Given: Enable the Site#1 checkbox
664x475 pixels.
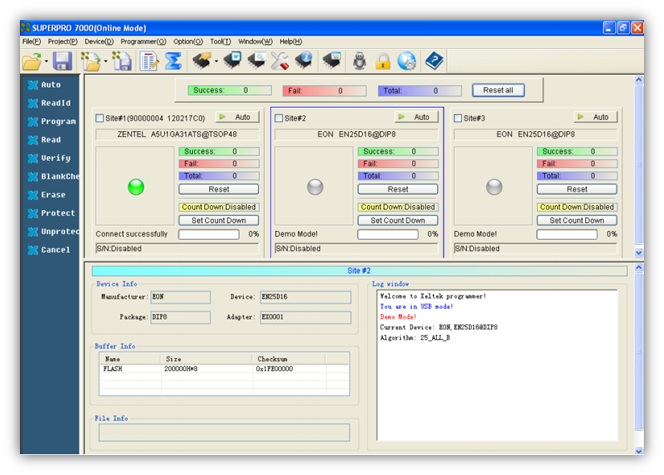Looking at the screenshot, I should (x=99, y=118).
